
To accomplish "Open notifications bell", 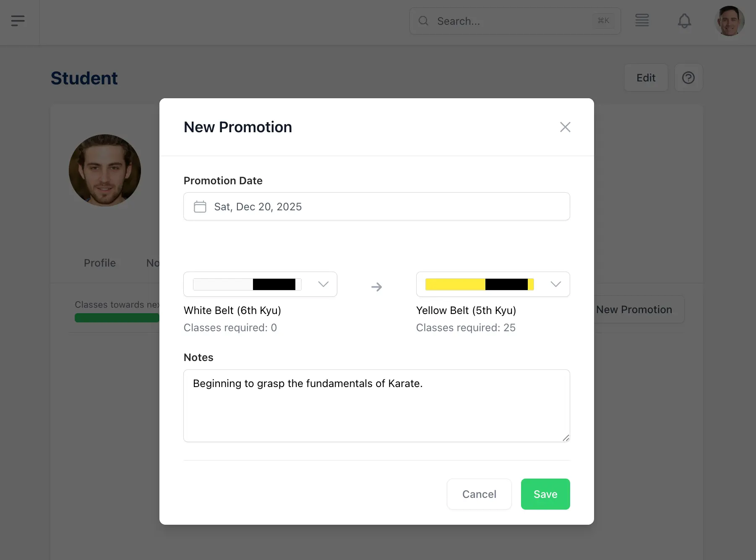I will point(684,21).
